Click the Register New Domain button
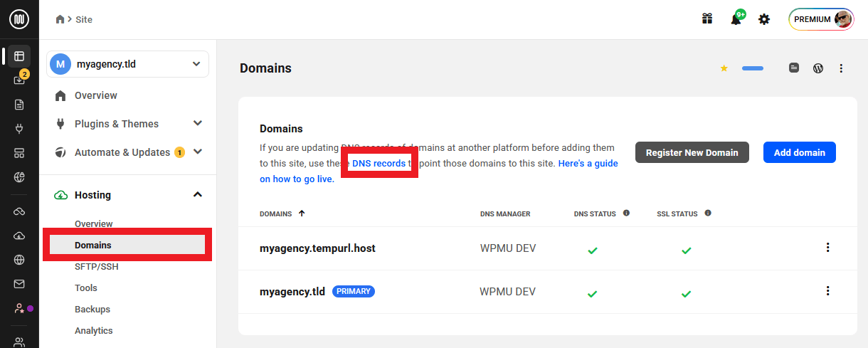Viewport: 868px width, 348px height. click(x=692, y=152)
